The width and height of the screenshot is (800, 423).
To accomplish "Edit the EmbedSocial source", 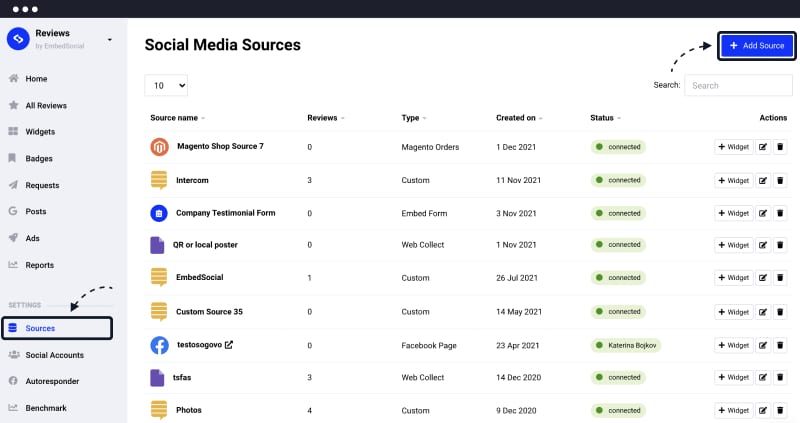I will (763, 278).
